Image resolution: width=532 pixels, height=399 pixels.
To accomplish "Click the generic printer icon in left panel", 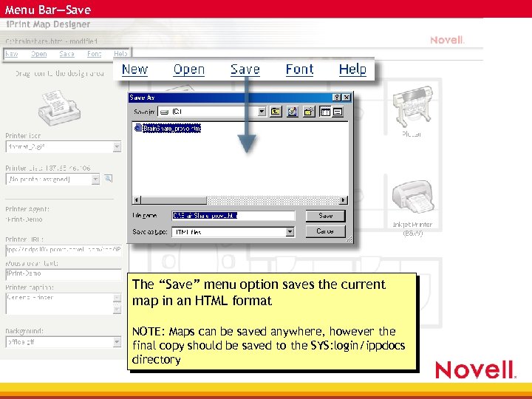I will point(59,108).
